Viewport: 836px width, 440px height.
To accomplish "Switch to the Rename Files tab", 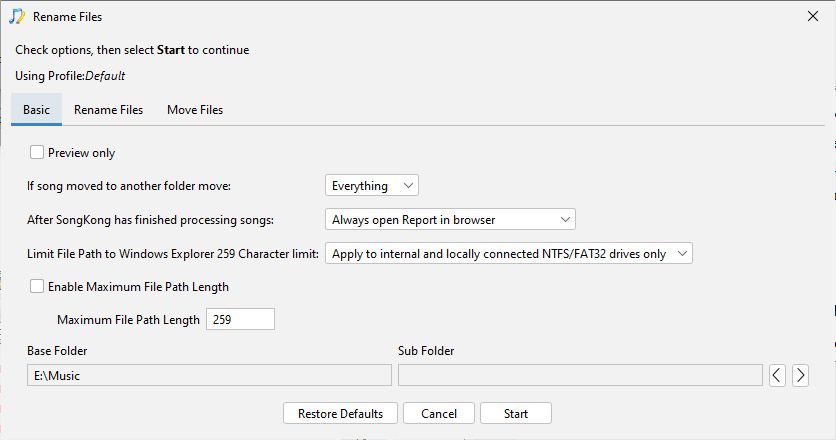I will (108, 110).
